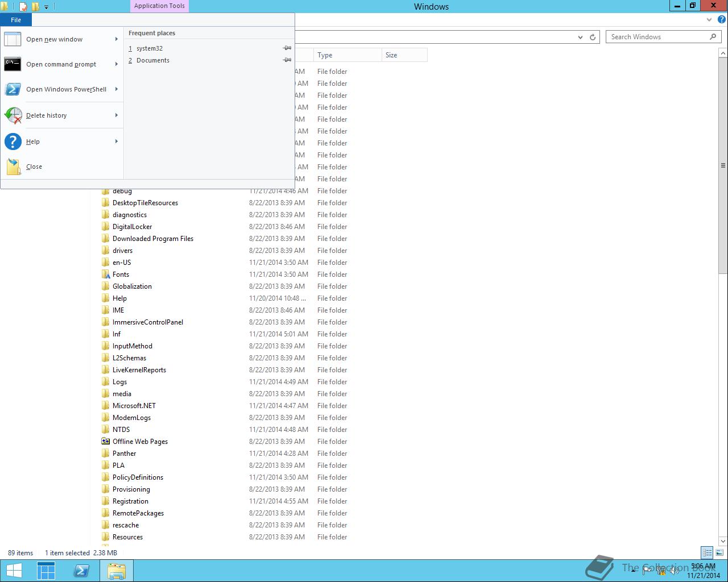Select the Downloaded Program Files folder
Viewport: 728px width, 582px height.
(x=152, y=239)
